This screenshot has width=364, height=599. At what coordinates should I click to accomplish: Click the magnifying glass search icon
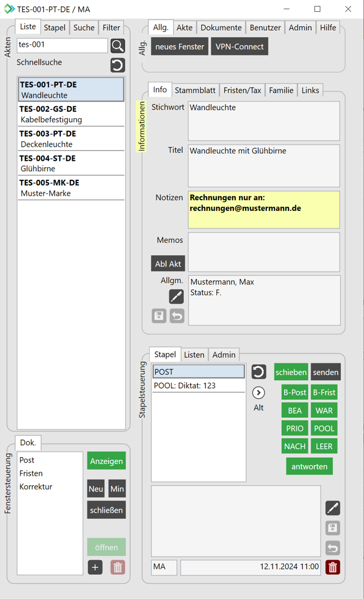[118, 46]
